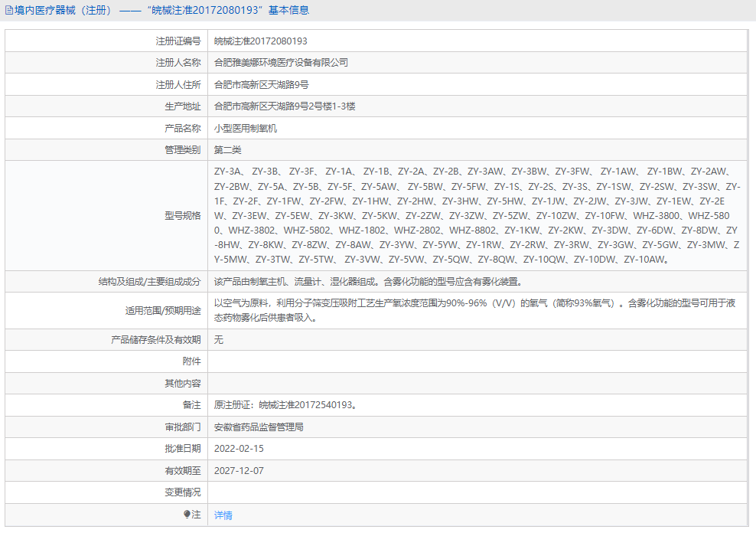Click the 注册人住所 row label
756x533 pixels.
point(178,85)
